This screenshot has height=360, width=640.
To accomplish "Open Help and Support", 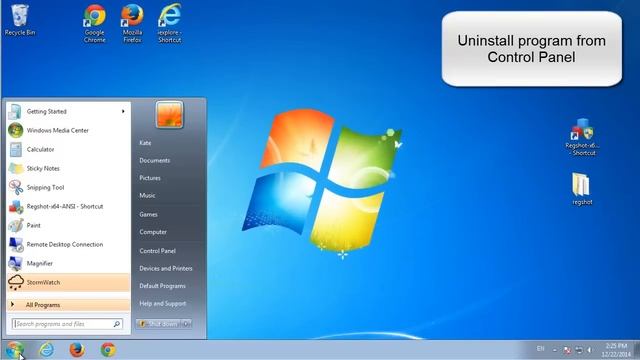I will coord(162,304).
